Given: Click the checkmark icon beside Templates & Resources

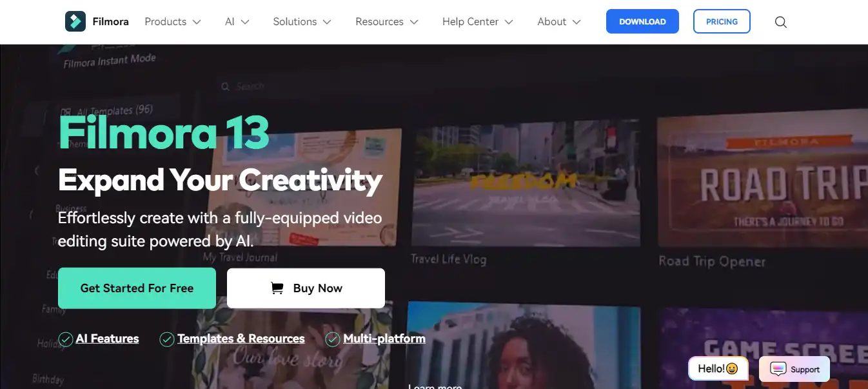Looking at the screenshot, I should click(167, 339).
